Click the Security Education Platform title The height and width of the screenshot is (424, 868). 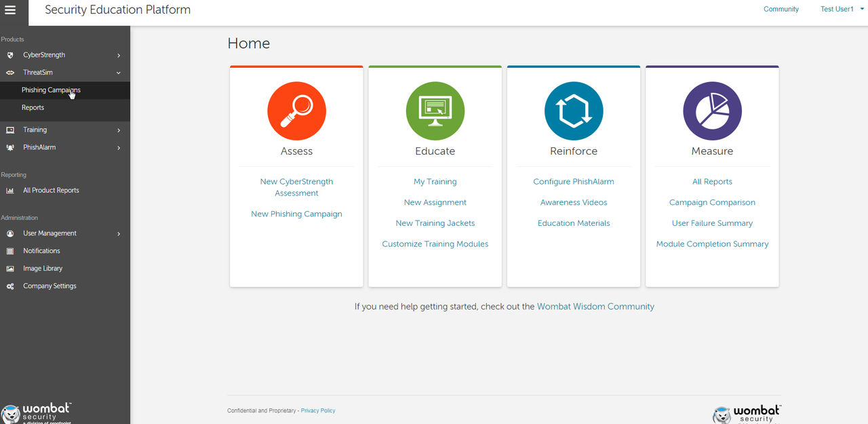point(117,9)
